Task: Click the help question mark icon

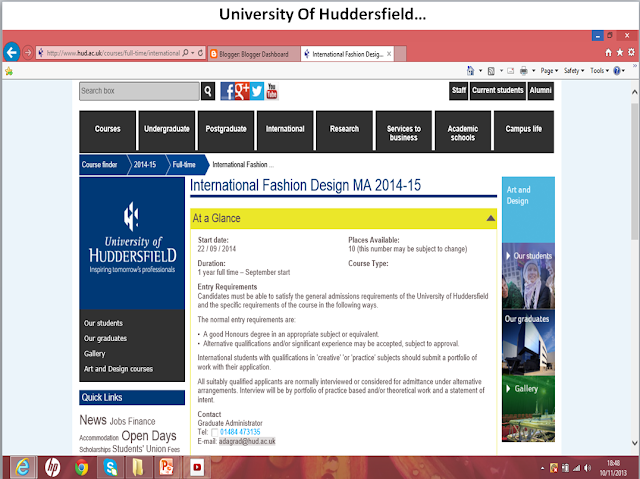Action: coord(617,71)
